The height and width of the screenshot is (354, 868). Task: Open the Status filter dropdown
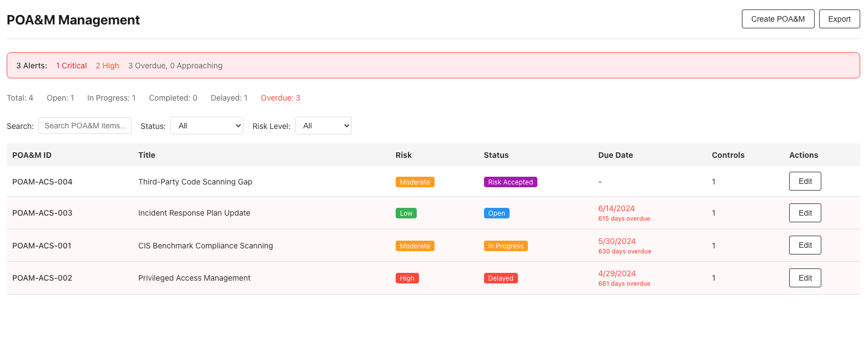click(x=206, y=126)
